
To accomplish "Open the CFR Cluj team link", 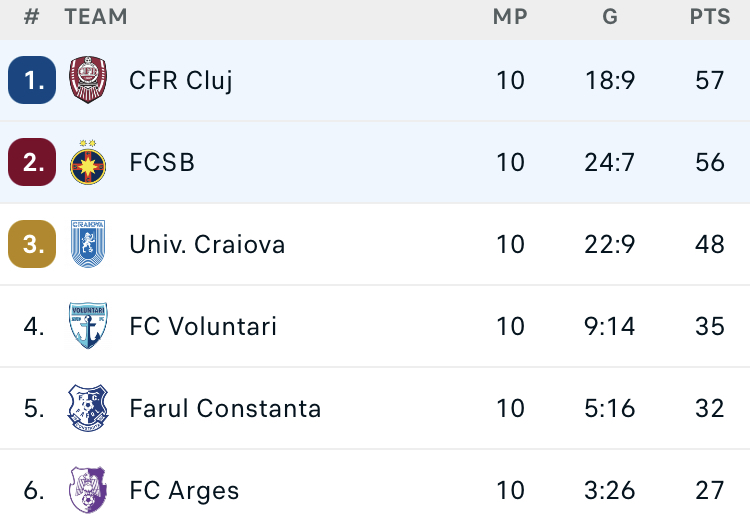I will click(x=181, y=80).
